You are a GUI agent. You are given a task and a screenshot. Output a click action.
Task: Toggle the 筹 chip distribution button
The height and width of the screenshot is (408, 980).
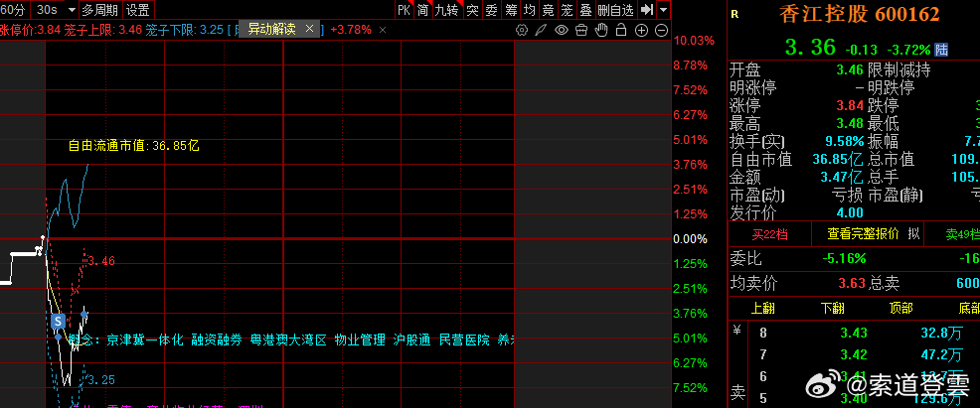coord(511,10)
